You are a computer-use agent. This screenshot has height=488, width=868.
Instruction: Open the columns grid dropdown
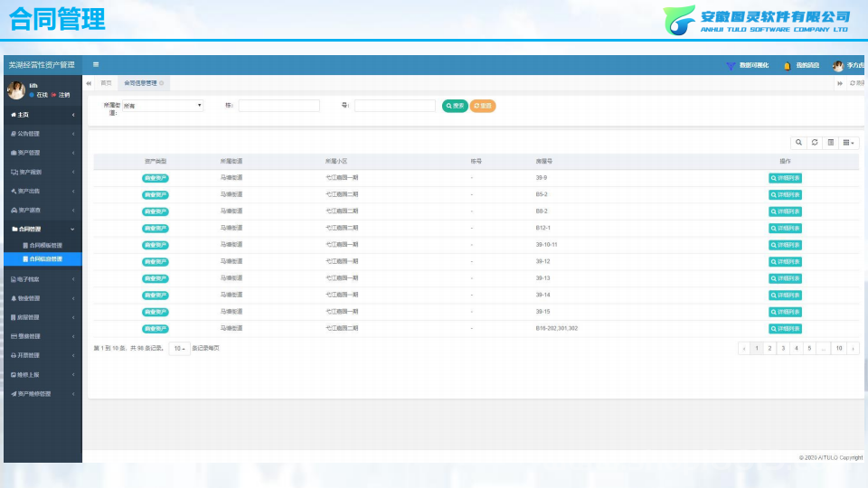(x=849, y=143)
